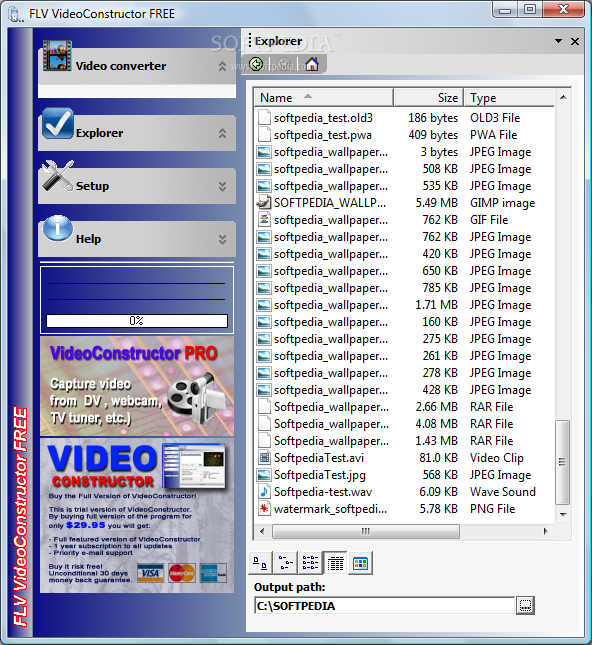Click the file list scroll-down arrow
This screenshot has height=645, width=592.
pyautogui.click(x=563, y=514)
